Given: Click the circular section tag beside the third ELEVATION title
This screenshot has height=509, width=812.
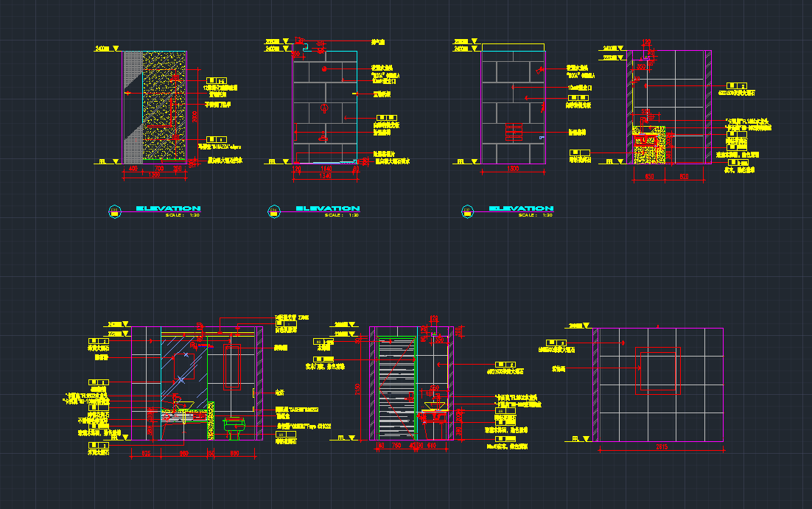Looking at the screenshot, I should click(467, 212).
